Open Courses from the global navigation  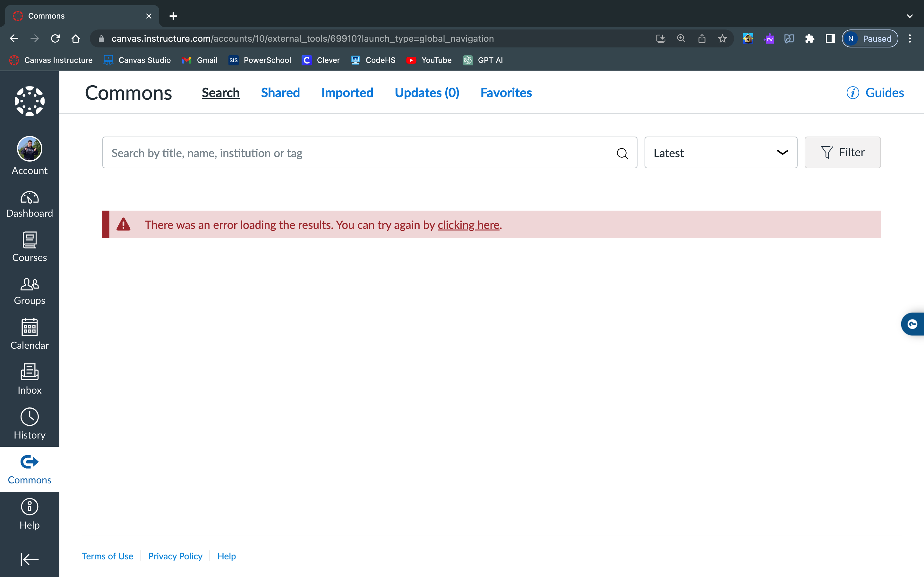30,247
